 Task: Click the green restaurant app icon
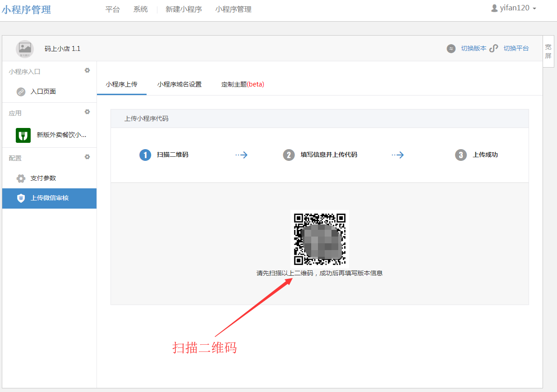click(23, 135)
